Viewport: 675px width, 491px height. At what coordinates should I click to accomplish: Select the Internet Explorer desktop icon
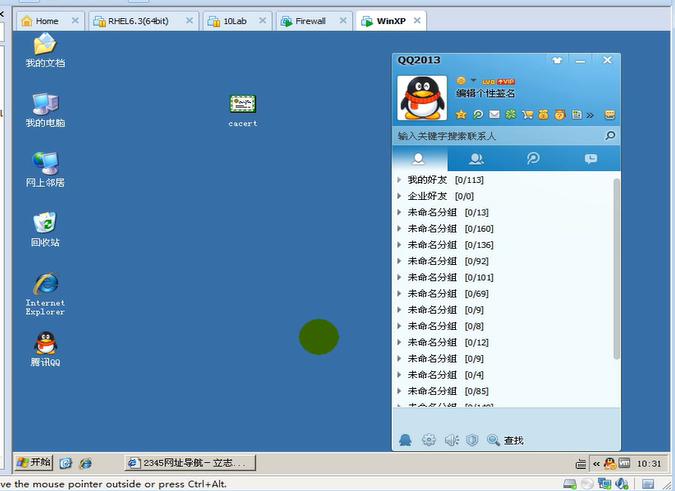click(x=45, y=294)
